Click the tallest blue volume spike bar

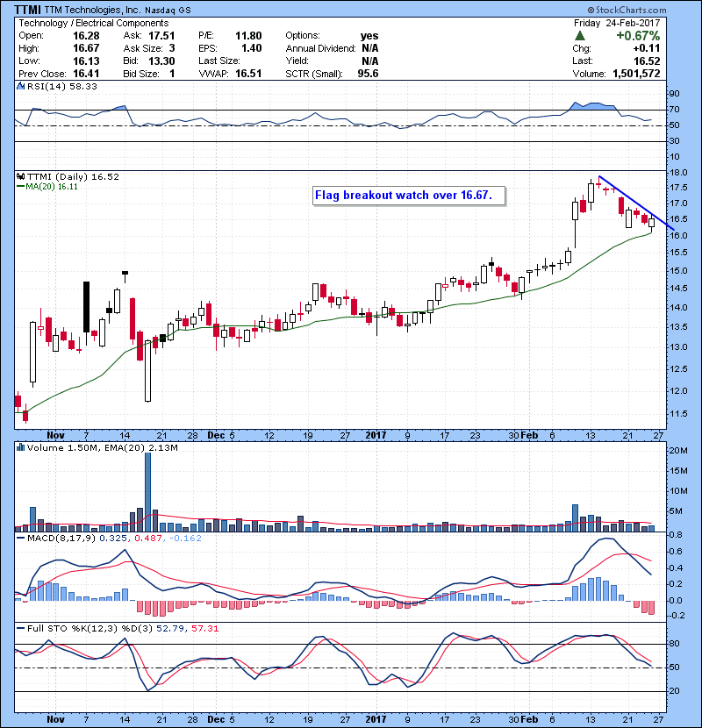point(147,492)
